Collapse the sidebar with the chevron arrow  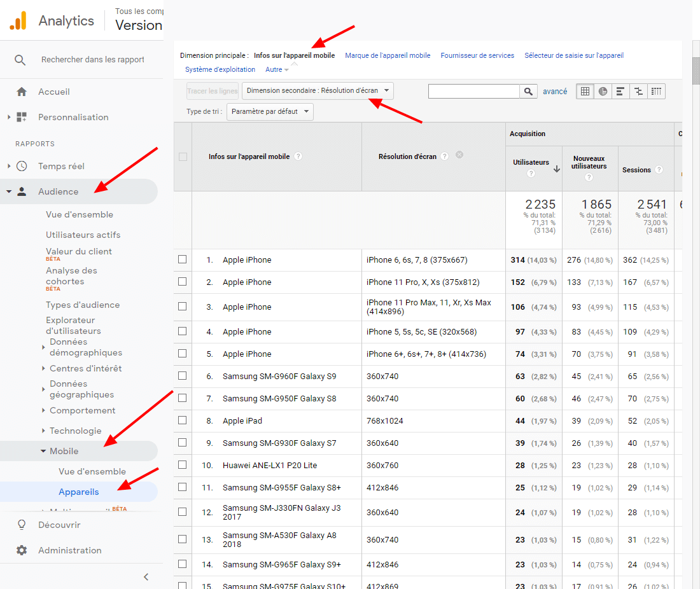pyautogui.click(x=146, y=577)
